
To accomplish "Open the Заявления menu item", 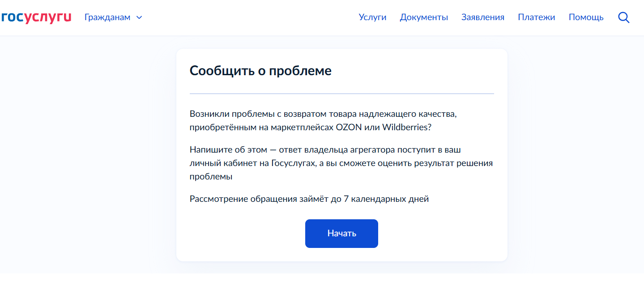I will tap(483, 17).
